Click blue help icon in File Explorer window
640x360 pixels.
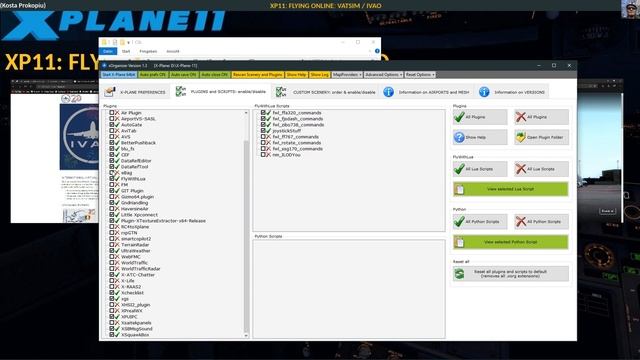click(377, 51)
